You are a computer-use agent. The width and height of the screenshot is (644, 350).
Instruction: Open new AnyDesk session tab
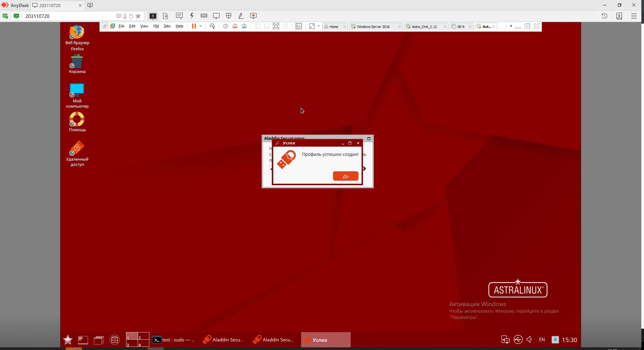90,5
